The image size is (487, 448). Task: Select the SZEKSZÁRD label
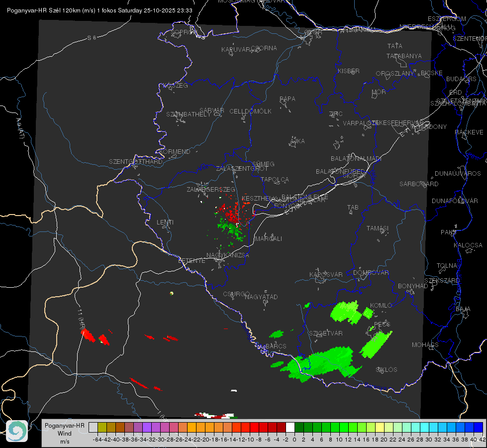[442, 281]
